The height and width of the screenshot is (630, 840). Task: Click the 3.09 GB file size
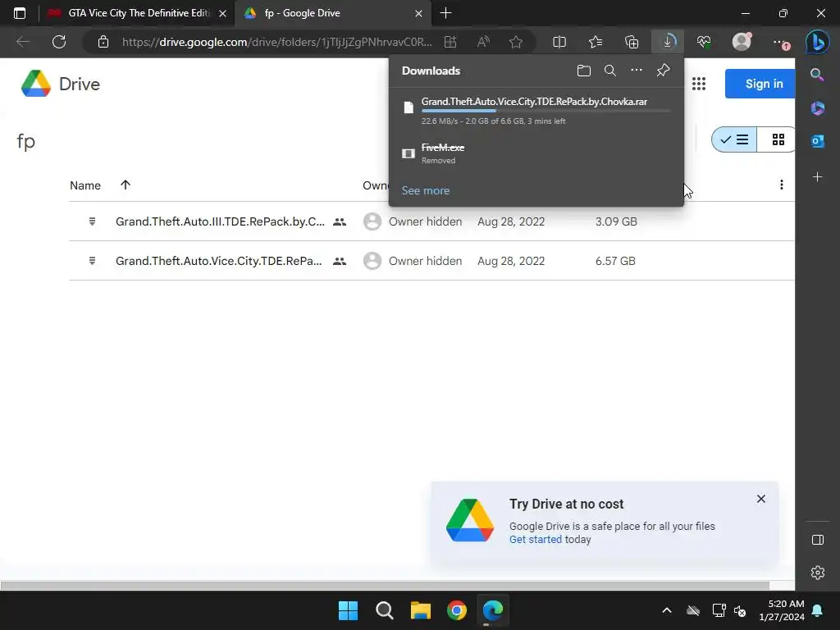click(616, 221)
